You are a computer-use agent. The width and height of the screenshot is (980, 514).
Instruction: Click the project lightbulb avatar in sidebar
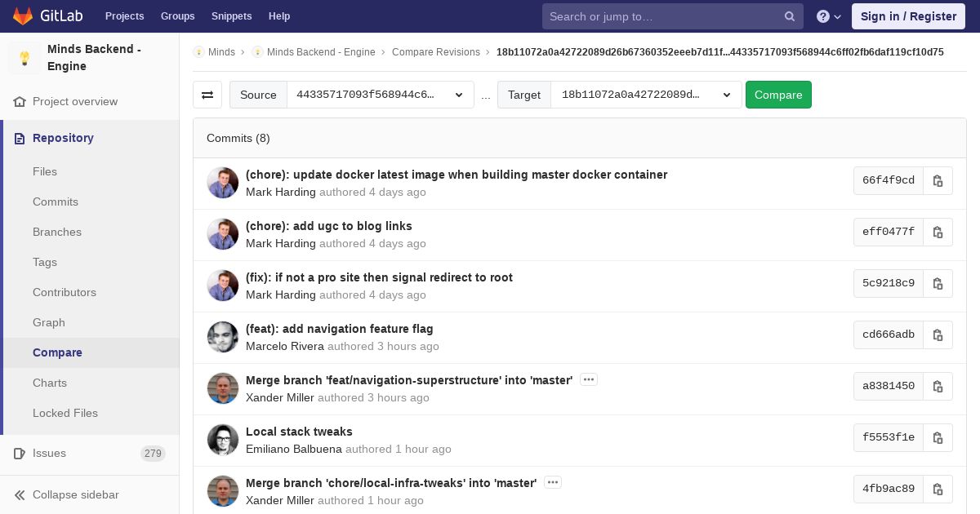(24, 58)
